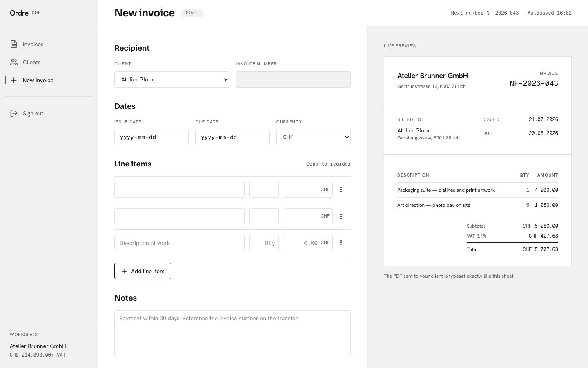Click the 0.00 amount field
This screenshot has width=588, height=368.
pos(308,243)
